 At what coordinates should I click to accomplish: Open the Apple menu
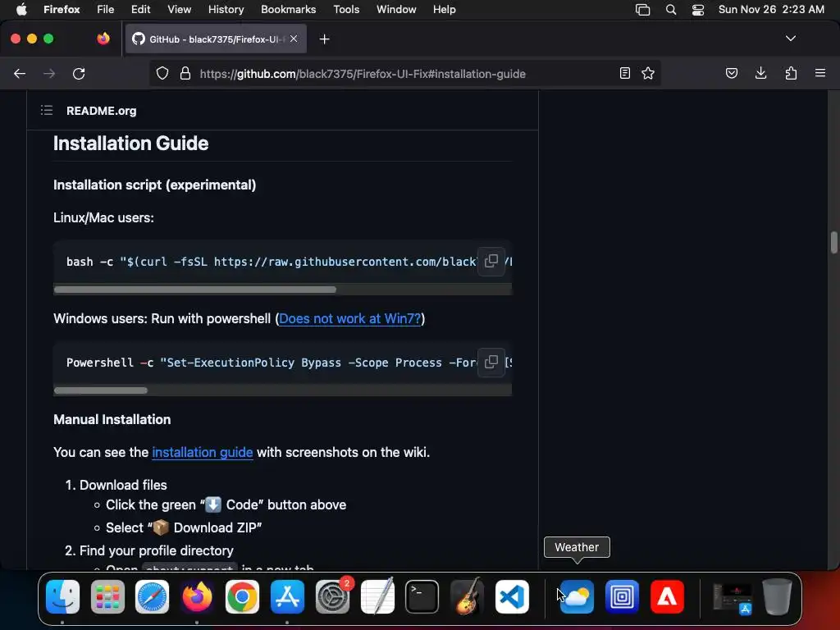click(x=21, y=10)
